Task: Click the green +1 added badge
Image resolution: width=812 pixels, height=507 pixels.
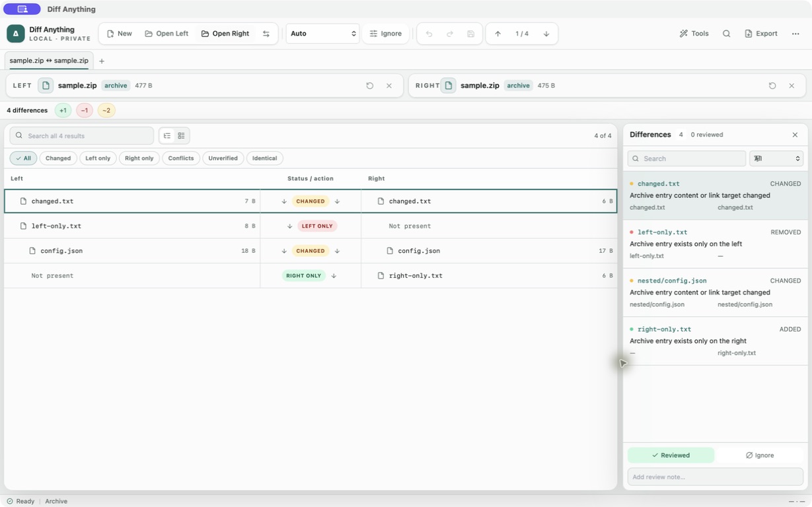Action: coord(63,110)
